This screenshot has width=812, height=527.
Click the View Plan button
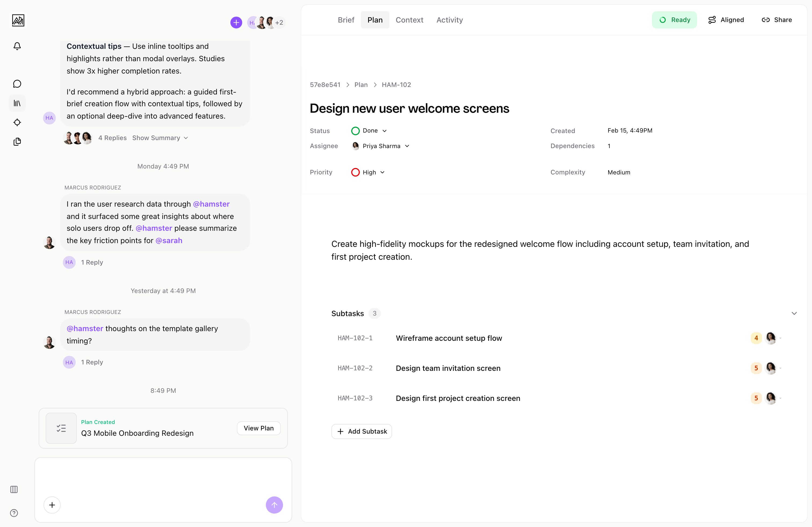pos(258,428)
